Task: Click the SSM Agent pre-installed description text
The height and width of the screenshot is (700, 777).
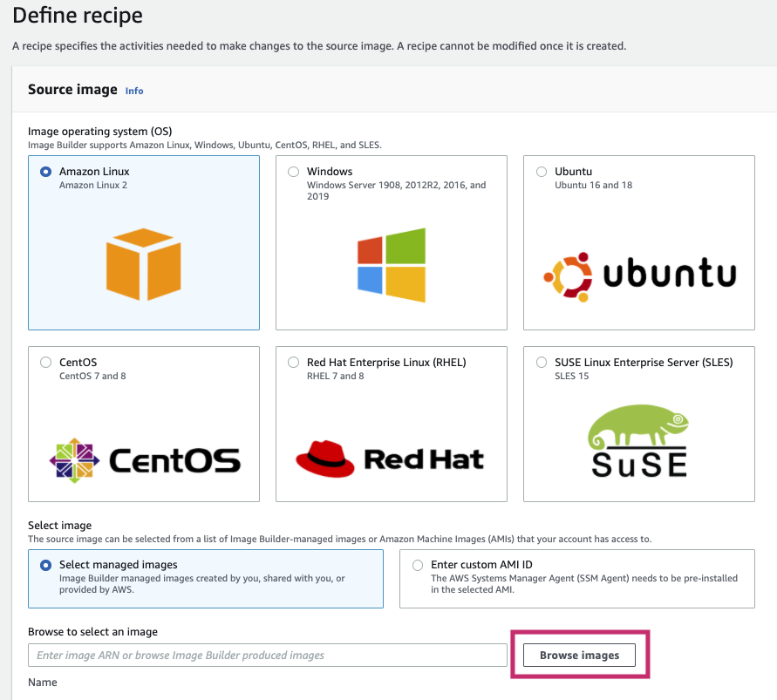Action: [584, 583]
